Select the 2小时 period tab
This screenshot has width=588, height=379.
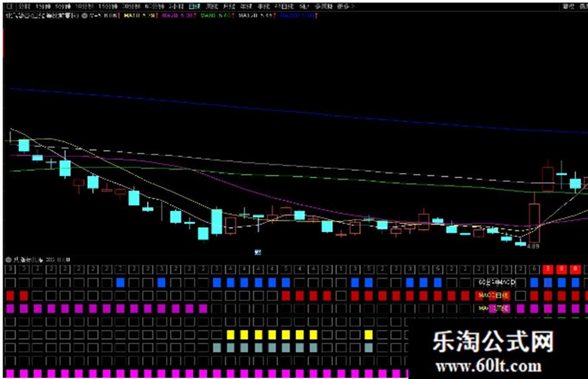[176, 6]
